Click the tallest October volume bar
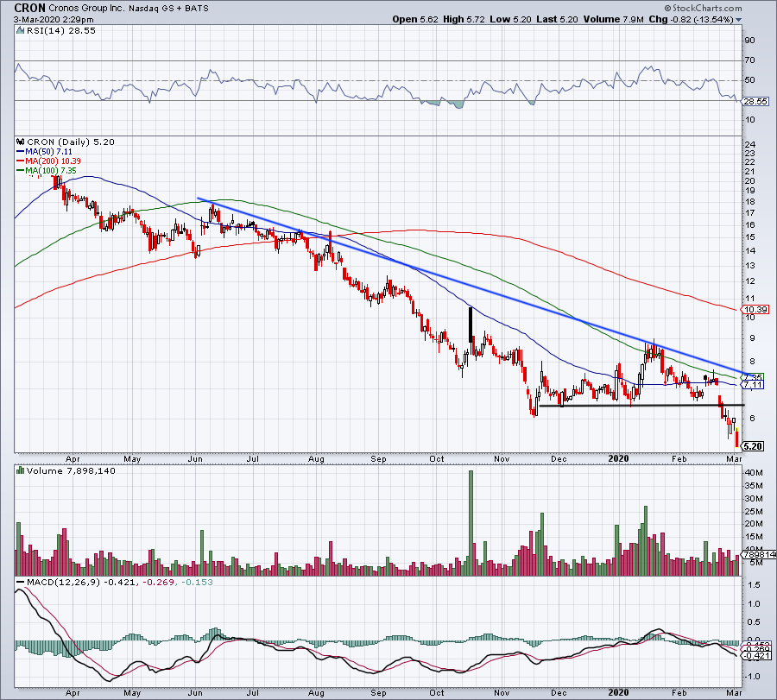The width and height of the screenshot is (777, 700). pyautogui.click(x=471, y=523)
